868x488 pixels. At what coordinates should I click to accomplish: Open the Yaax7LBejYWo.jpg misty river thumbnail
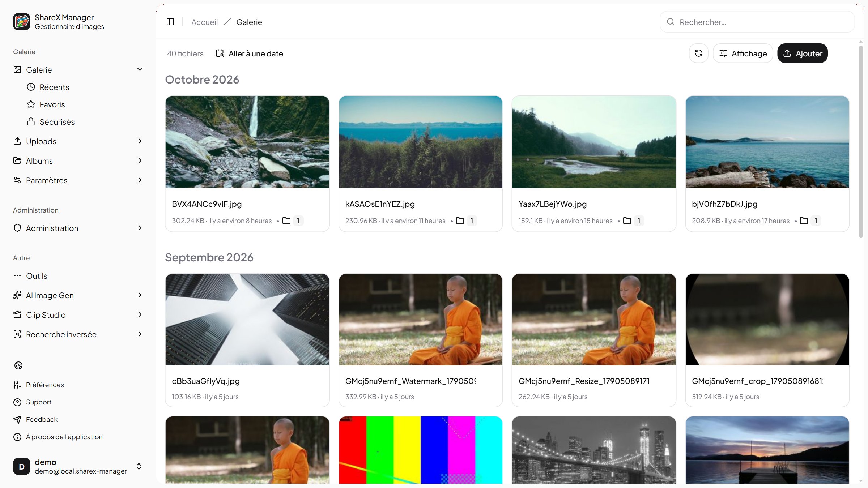click(x=594, y=142)
